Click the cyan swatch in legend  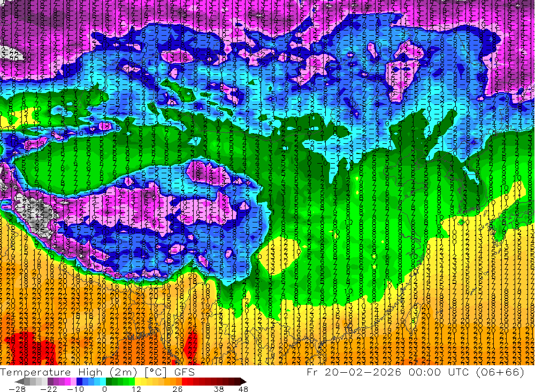(103, 382)
